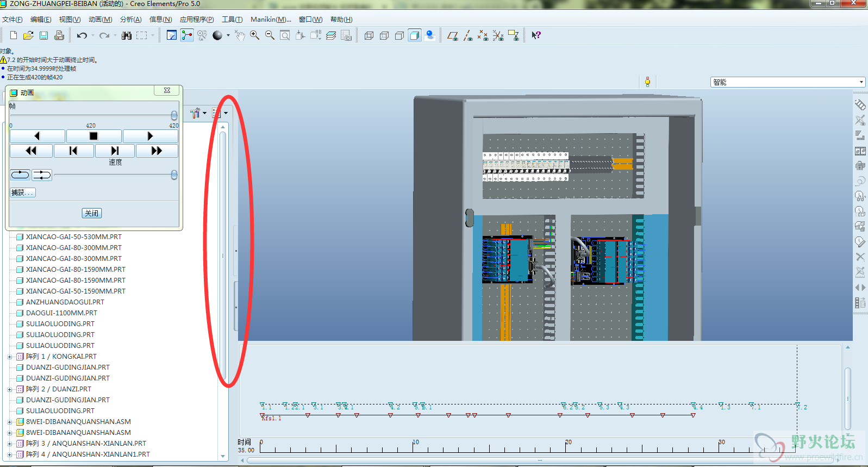The height and width of the screenshot is (467, 868).
Task: Open an existing file via folder icon
Action: tap(28, 35)
